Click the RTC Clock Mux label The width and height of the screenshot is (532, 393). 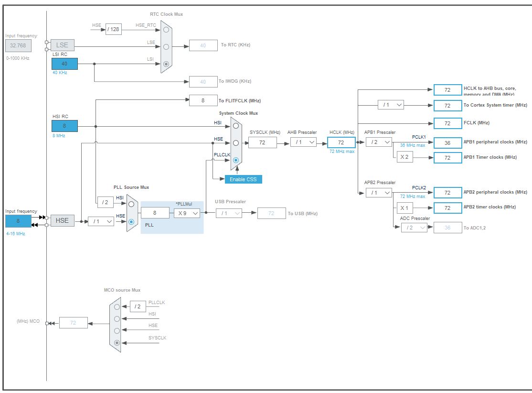[166, 14]
